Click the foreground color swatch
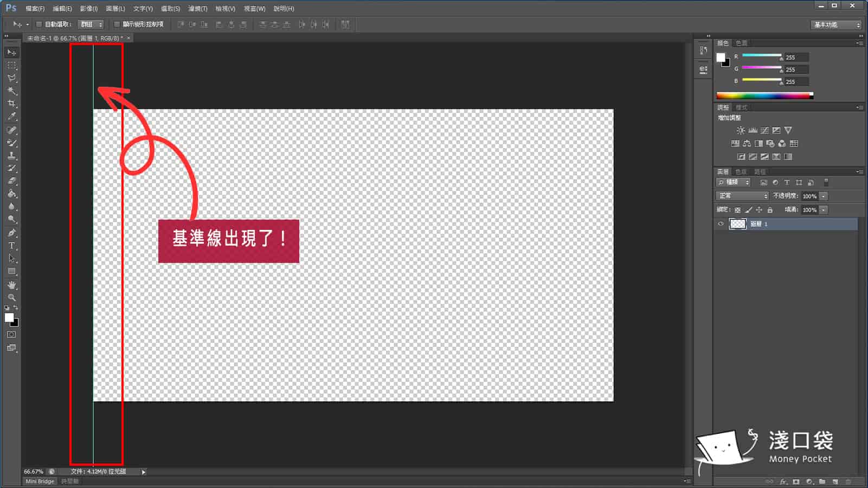868x488 pixels. (x=9, y=317)
